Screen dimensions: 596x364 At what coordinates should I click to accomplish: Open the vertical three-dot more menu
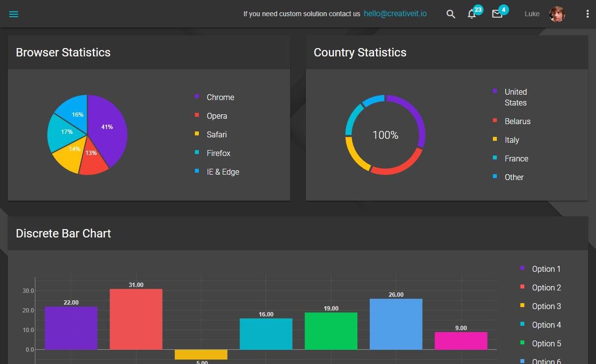click(x=588, y=14)
